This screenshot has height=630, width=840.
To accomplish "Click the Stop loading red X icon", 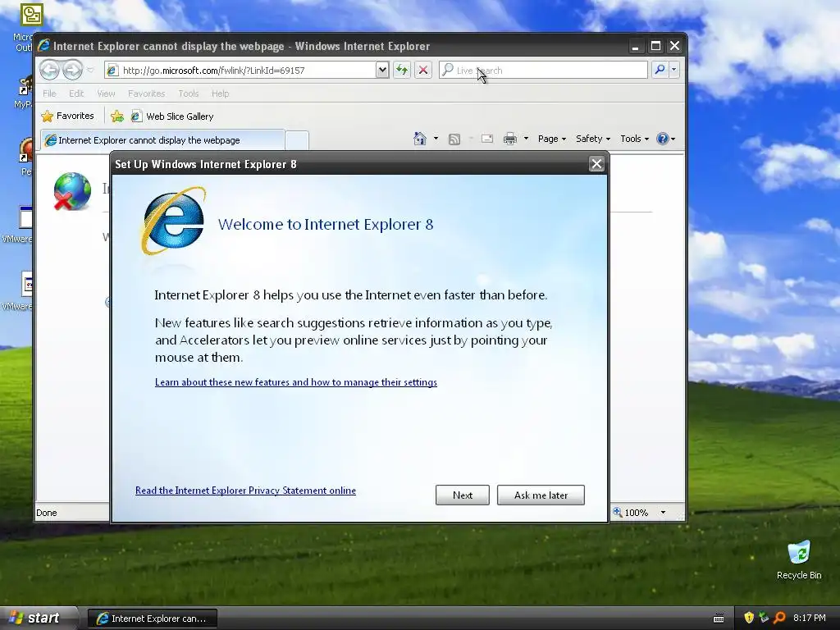I will 423,70.
